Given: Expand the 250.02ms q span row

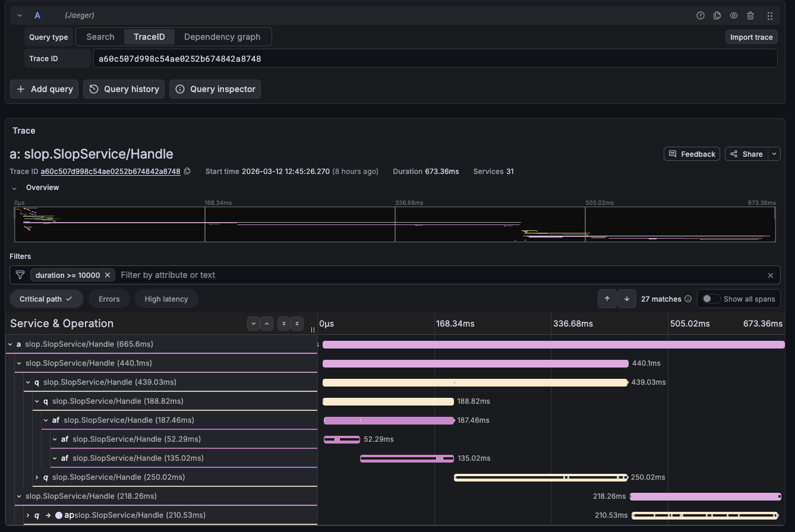Looking at the screenshot, I should 37,477.
